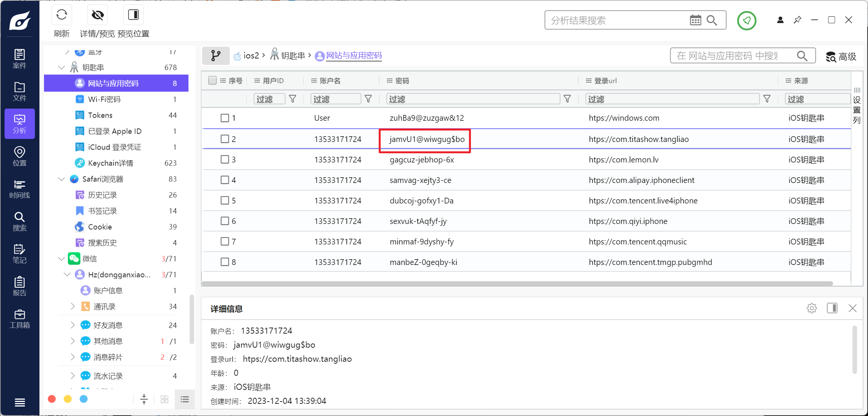Image resolution: width=868 pixels, height=416 pixels.
Task: Expand the 流水记录 tree node
Action: [x=72, y=376]
